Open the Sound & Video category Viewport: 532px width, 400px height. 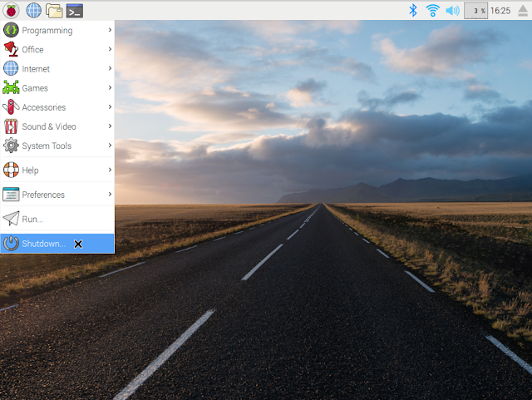click(x=57, y=126)
